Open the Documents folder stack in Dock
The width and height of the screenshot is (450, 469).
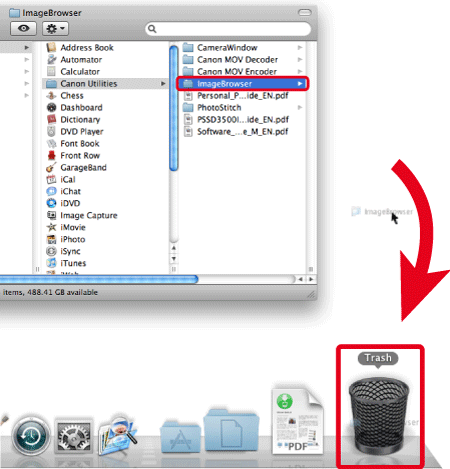point(231,430)
